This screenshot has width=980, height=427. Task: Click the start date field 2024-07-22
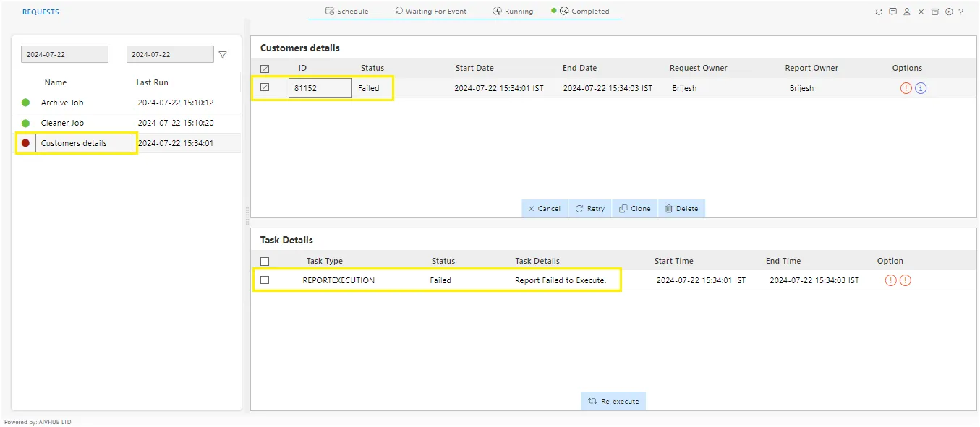(x=64, y=54)
